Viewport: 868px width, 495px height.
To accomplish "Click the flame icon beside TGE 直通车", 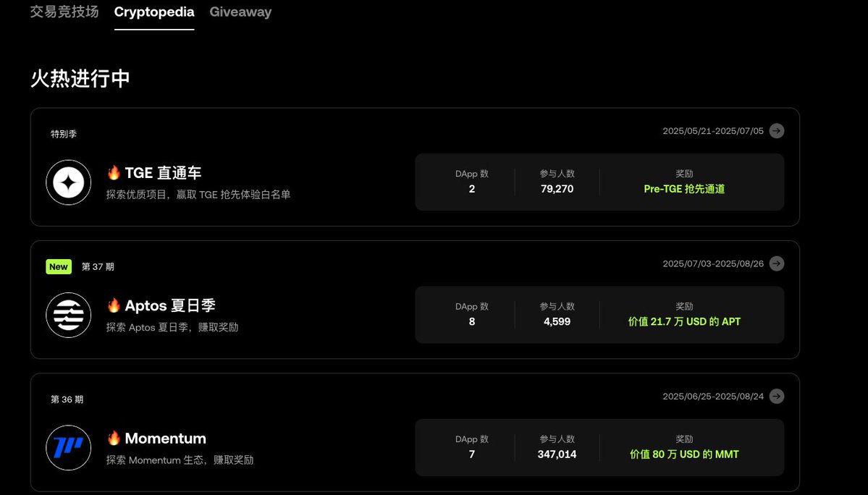I will (114, 172).
